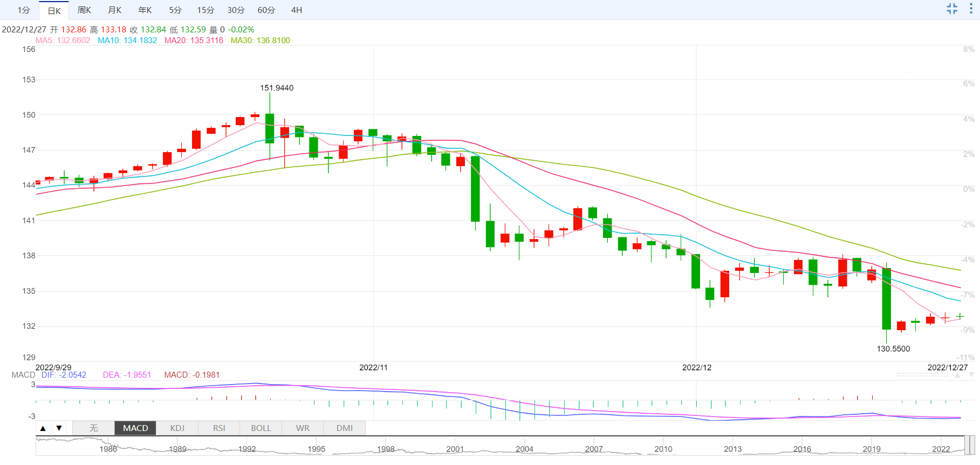Select the 60分 timeframe
Screen dimensions: 980x465
266,10
